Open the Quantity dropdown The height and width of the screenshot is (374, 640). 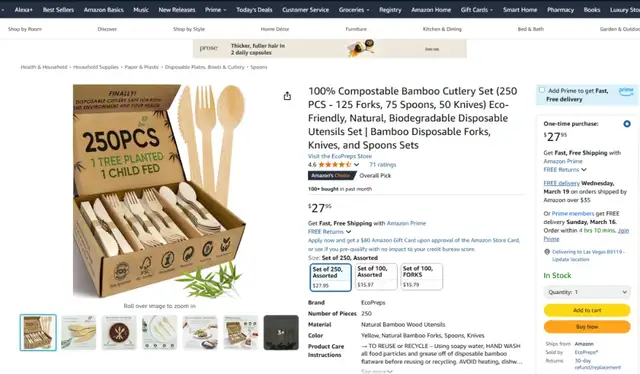[x=587, y=292]
